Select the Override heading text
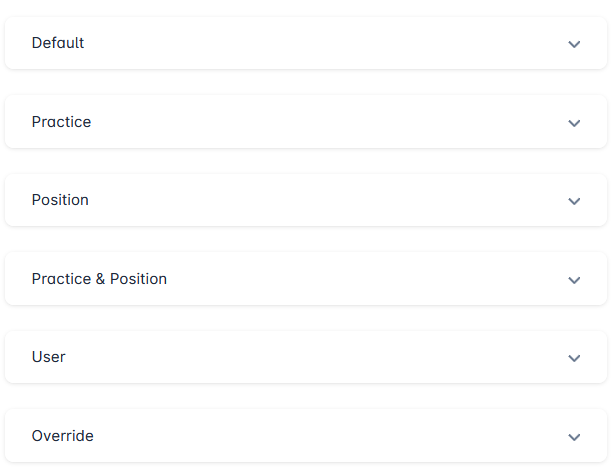612x468 pixels. [x=63, y=436]
